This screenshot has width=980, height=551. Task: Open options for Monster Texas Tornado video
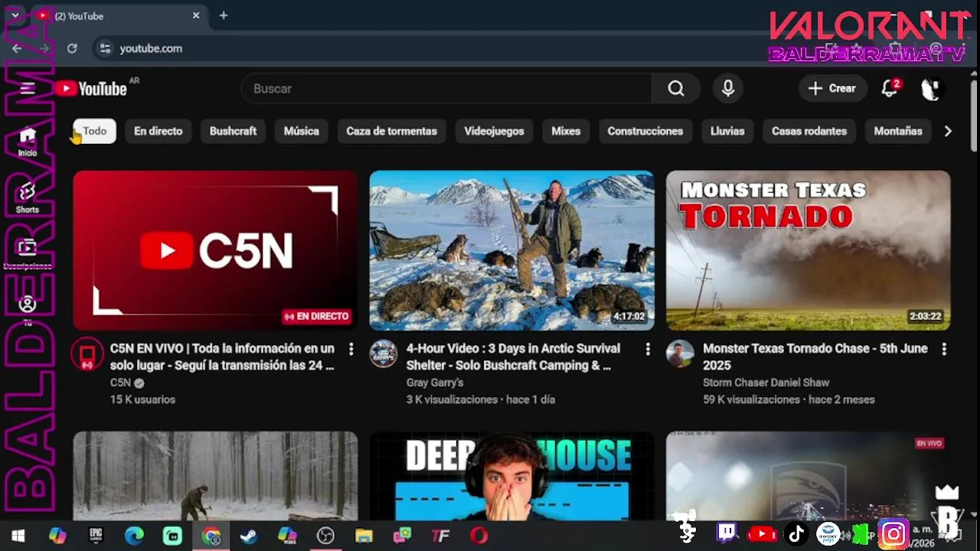[x=943, y=349]
